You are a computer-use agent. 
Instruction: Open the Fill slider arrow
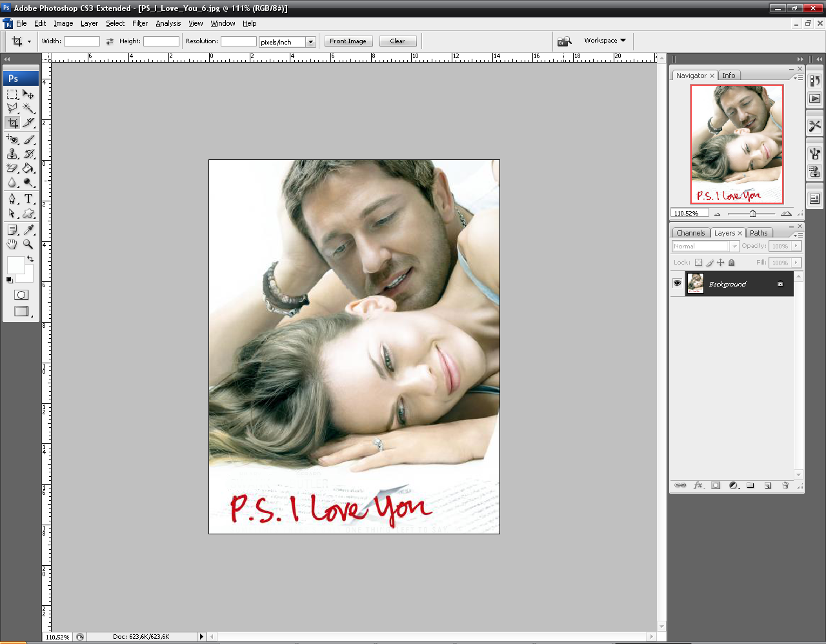pyautogui.click(x=796, y=263)
